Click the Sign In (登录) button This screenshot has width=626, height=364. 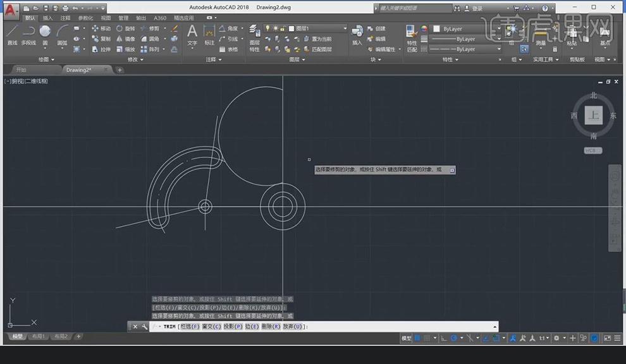pyautogui.click(x=474, y=8)
